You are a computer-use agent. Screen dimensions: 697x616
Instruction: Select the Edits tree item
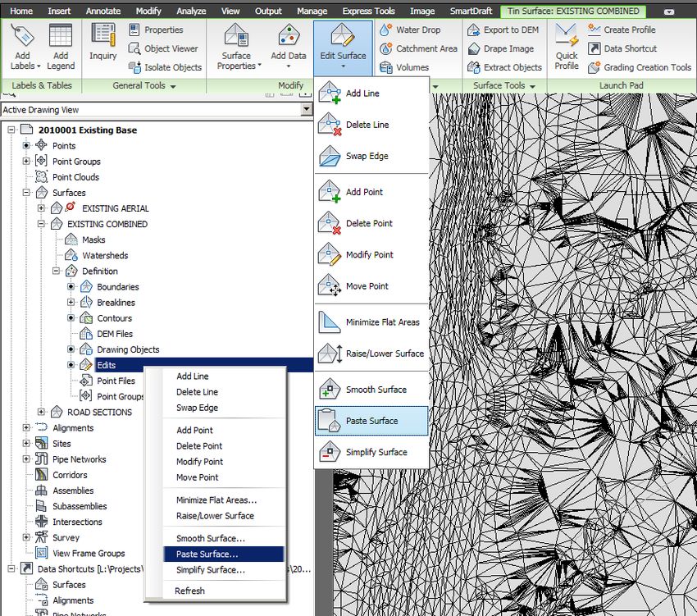107,365
